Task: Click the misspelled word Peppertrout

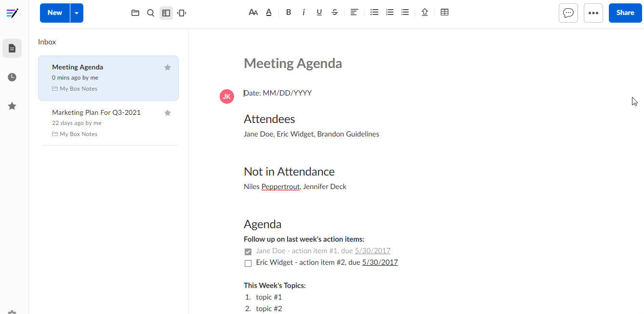Action: point(280,187)
